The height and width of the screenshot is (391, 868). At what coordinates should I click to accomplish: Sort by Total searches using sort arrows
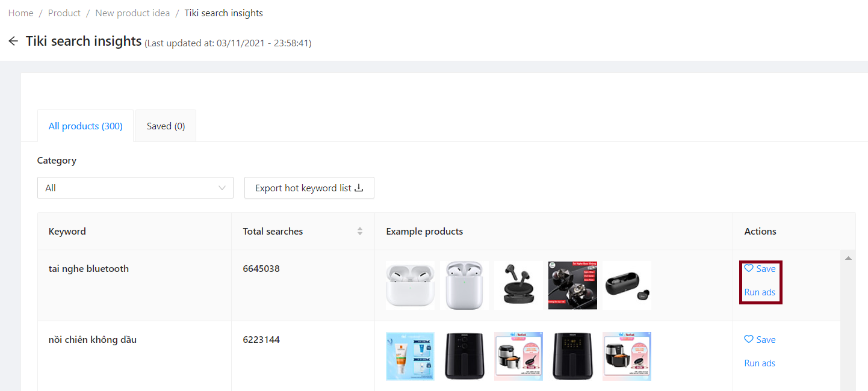click(x=360, y=231)
